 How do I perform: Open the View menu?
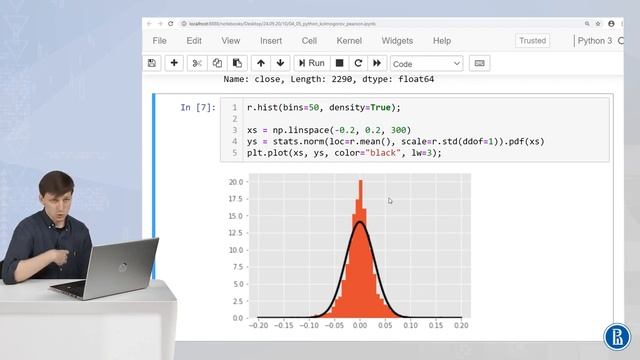tap(231, 41)
